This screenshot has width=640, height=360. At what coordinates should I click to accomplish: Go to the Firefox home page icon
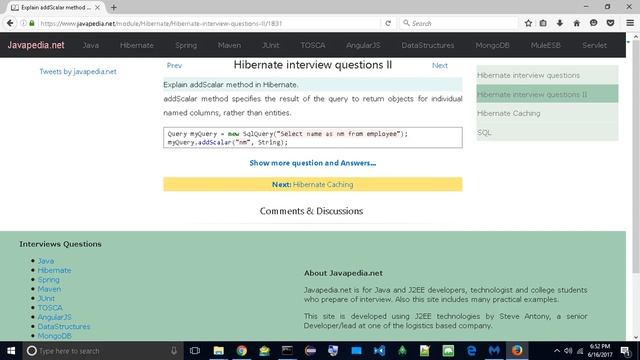coord(576,23)
